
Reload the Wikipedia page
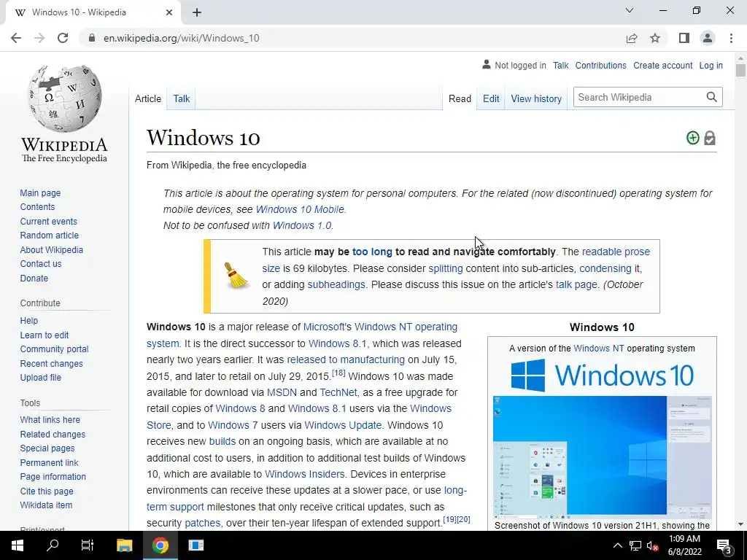point(63,38)
